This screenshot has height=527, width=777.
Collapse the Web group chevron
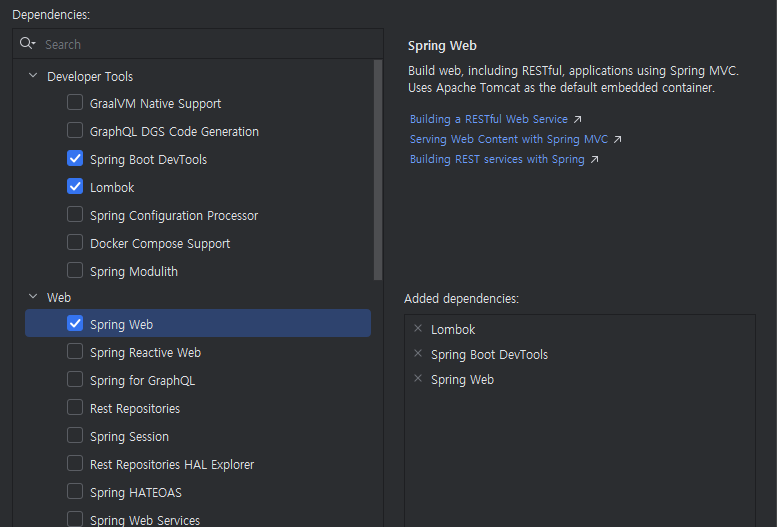coord(33,296)
